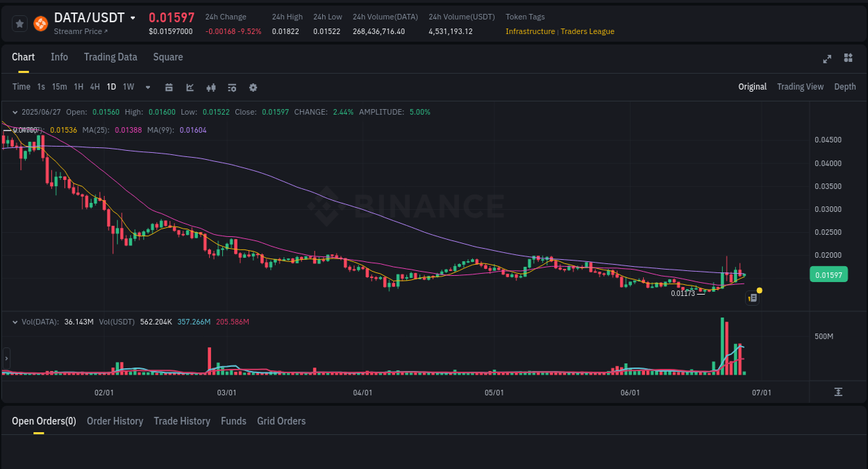Collapse the Vol(DATA) indicator row
Screen dimensions: 868x469
click(x=15, y=322)
